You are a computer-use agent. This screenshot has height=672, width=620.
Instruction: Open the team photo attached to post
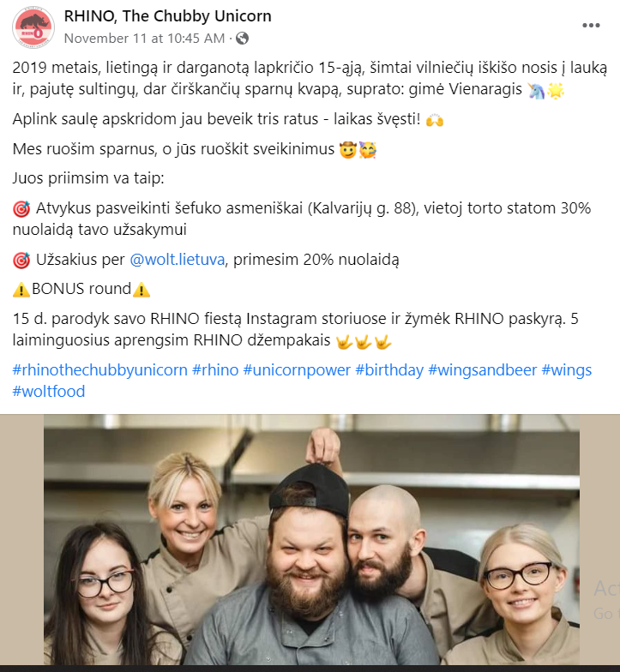click(x=310, y=539)
